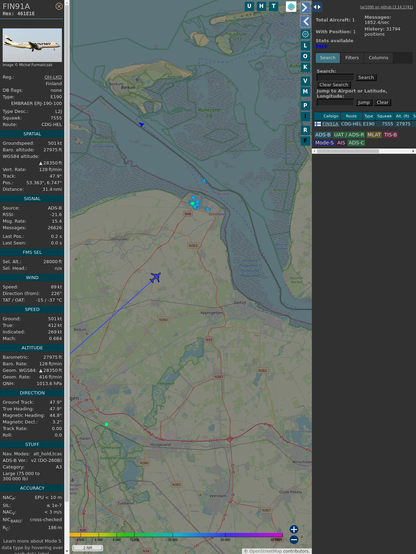Viewport: 416px width, 554px height.
Task: Toggle the O map button
Action: (x=305, y=56)
